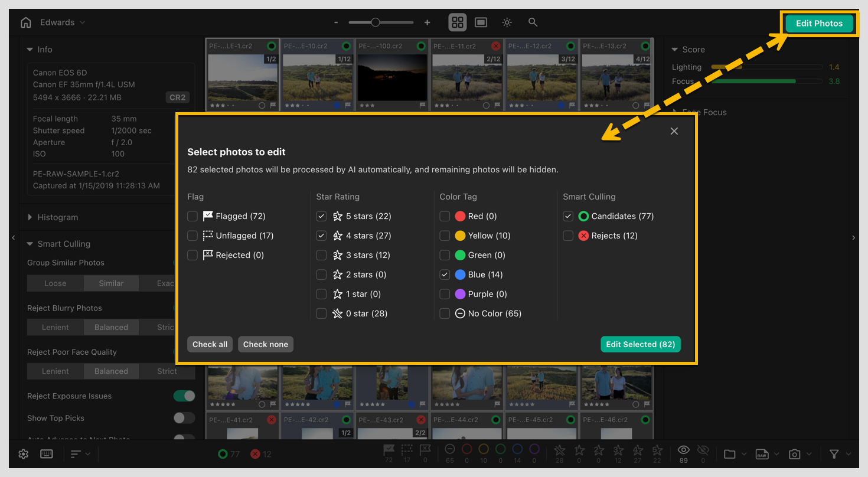Image resolution: width=868 pixels, height=477 pixels.
Task: Open settings gear in bottom bar
Action: click(24, 454)
